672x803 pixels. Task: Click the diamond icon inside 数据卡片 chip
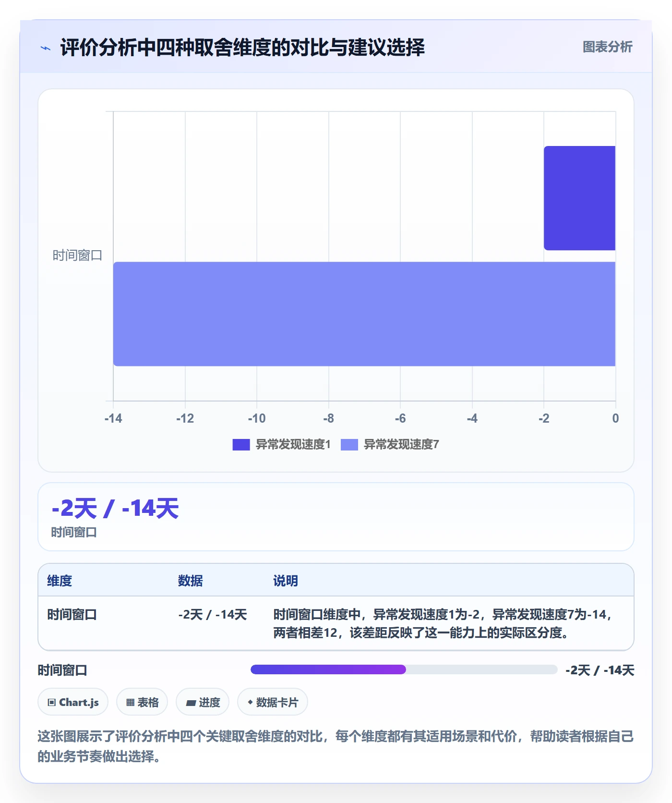250,702
